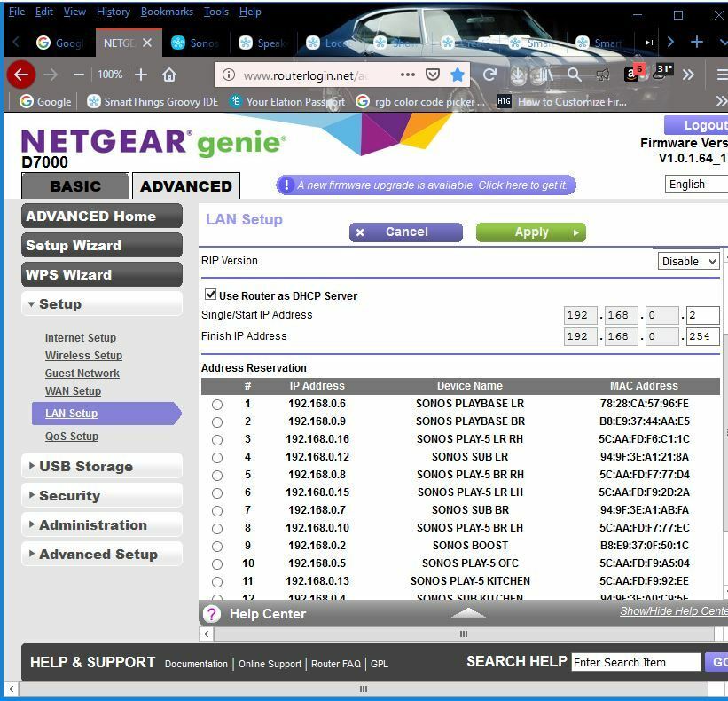Switch to the BASIC tab
The height and width of the screenshot is (701, 728).
75,185
